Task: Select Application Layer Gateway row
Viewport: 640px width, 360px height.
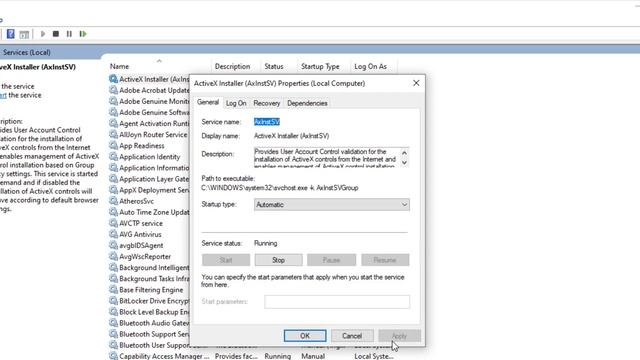Action: click(149, 179)
